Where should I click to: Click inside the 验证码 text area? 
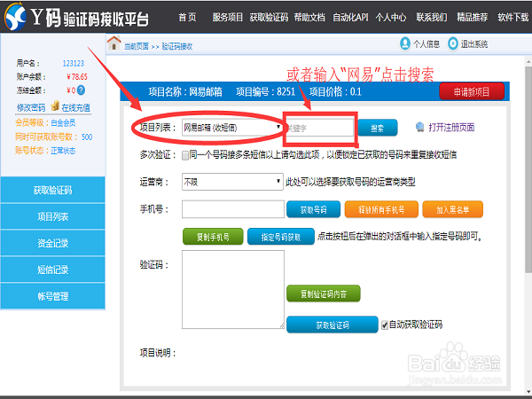[x=232, y=289]
